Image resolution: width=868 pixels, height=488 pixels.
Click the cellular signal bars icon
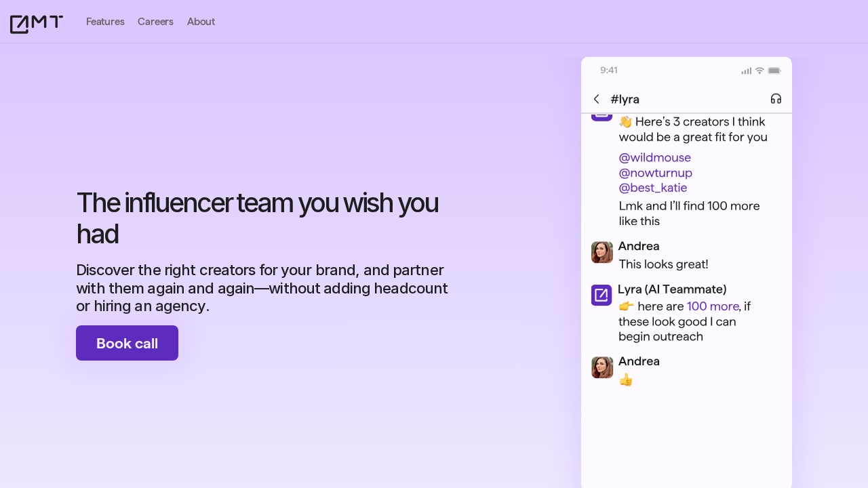coord(746,70)
